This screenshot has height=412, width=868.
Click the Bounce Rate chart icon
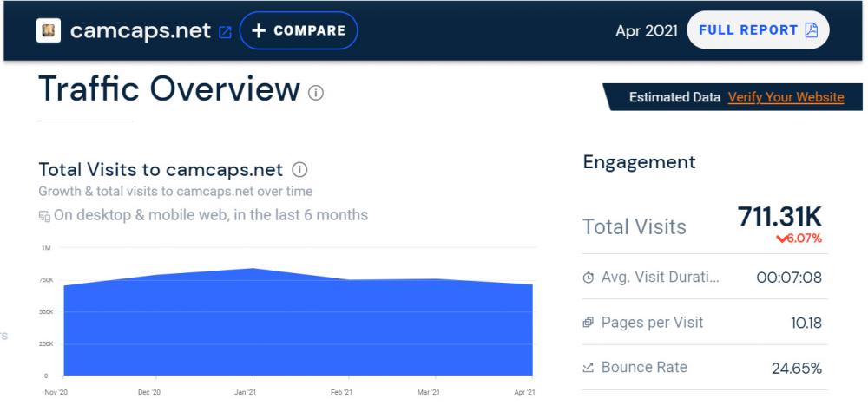(589, 368)
